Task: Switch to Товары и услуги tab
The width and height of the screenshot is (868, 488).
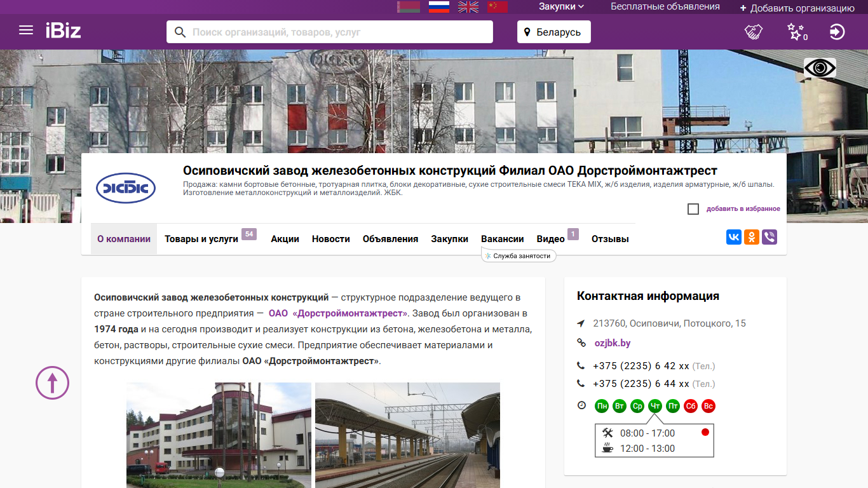Action: coord(201,239)
